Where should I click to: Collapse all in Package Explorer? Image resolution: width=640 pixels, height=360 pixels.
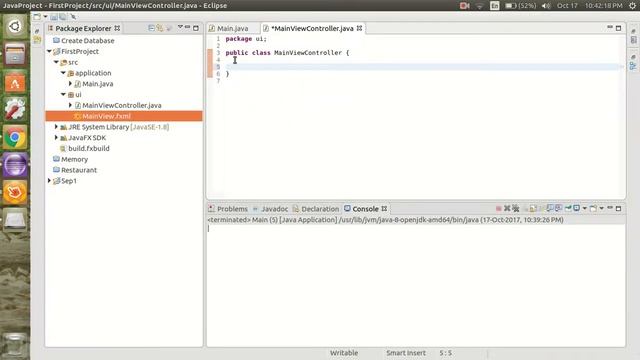click(151, 28)
